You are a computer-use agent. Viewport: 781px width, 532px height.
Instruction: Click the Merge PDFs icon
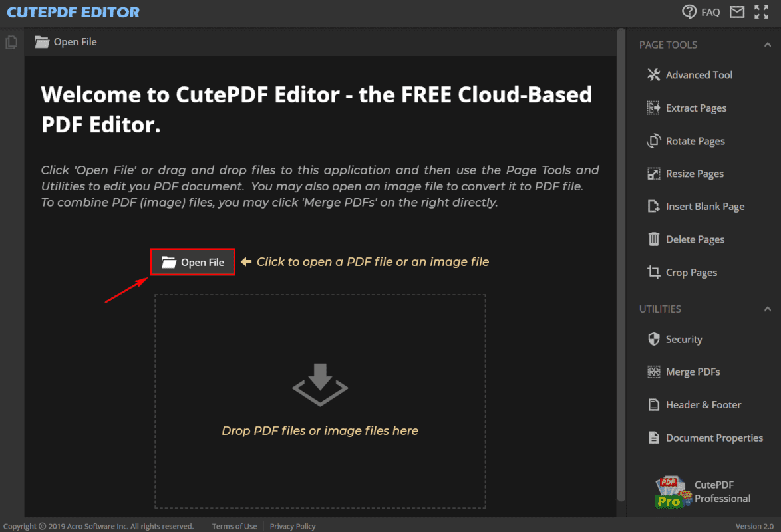pyautogui.click(x=653, y=372)
